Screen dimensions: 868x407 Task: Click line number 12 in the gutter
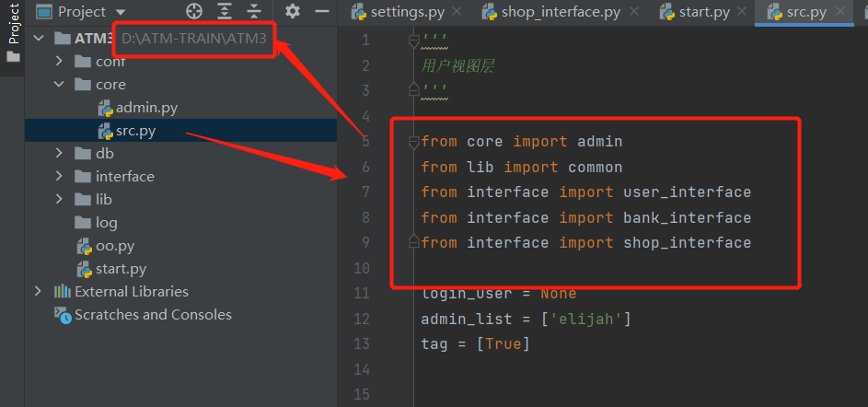(x=361, y=319)
